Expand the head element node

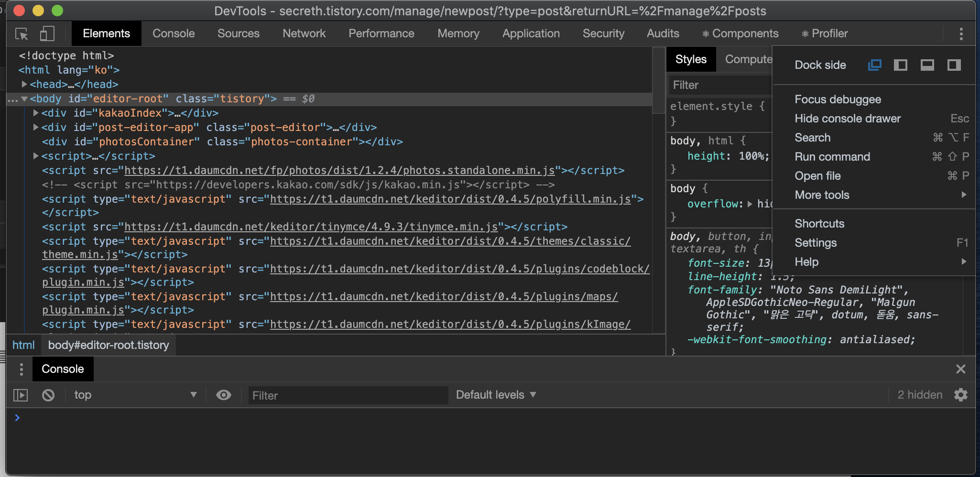coord(24,84)
